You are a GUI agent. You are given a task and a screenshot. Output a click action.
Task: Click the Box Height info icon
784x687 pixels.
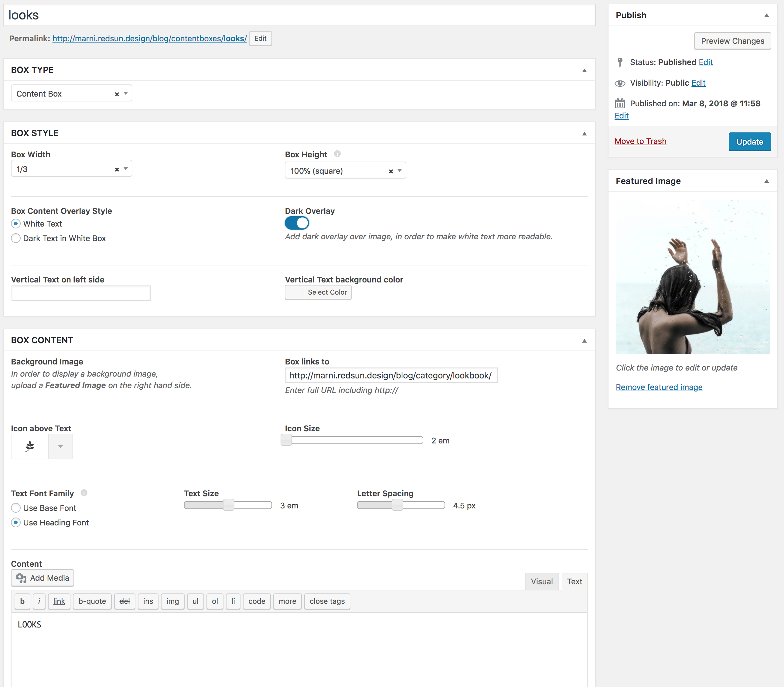click(x=337, y=154)
